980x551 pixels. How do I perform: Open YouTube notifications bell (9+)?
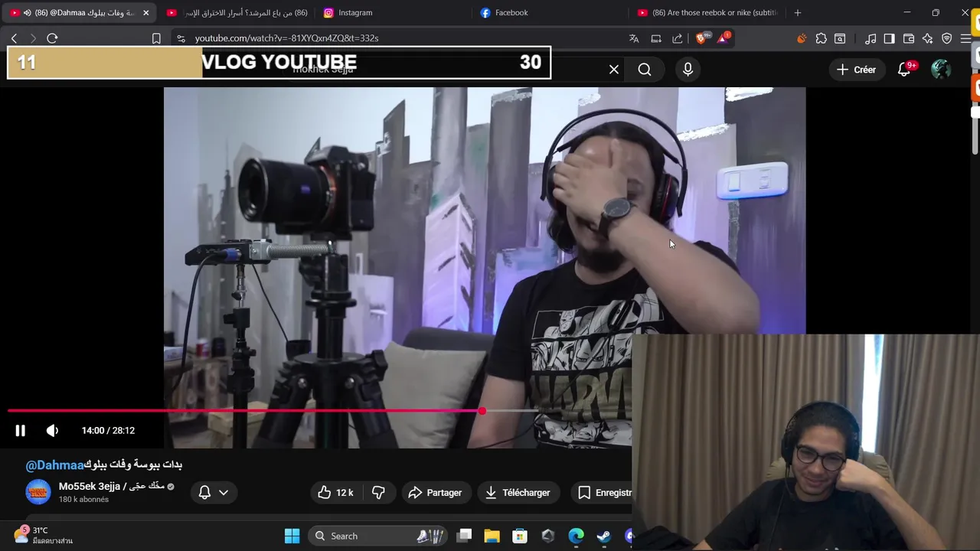click(x=906, y=70)
